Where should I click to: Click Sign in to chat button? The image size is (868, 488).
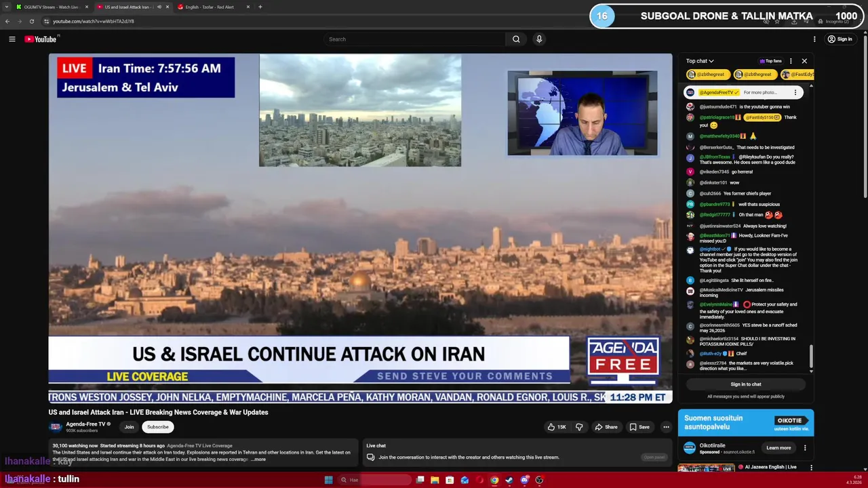746,384
